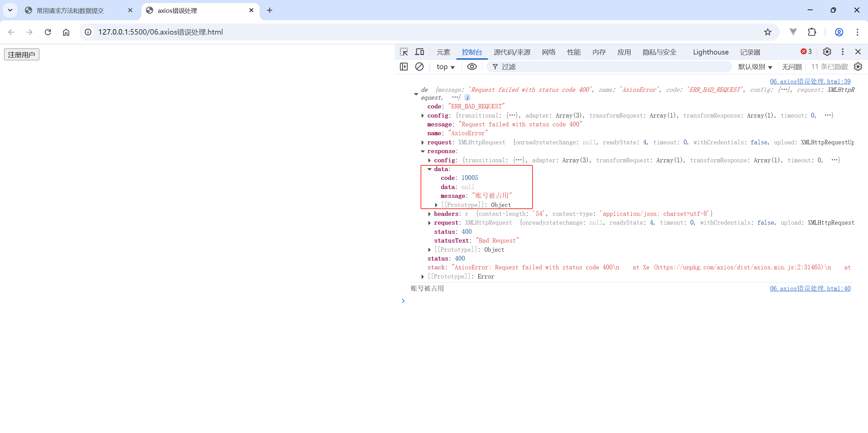Click the 注册用户 button
868x433 pixels.
coord(22,55)
